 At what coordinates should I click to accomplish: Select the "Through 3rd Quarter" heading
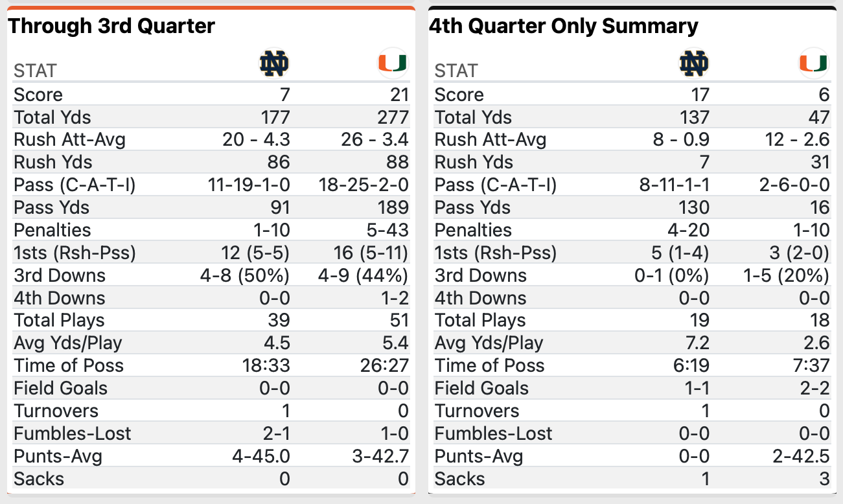click(x=111, y=26)
